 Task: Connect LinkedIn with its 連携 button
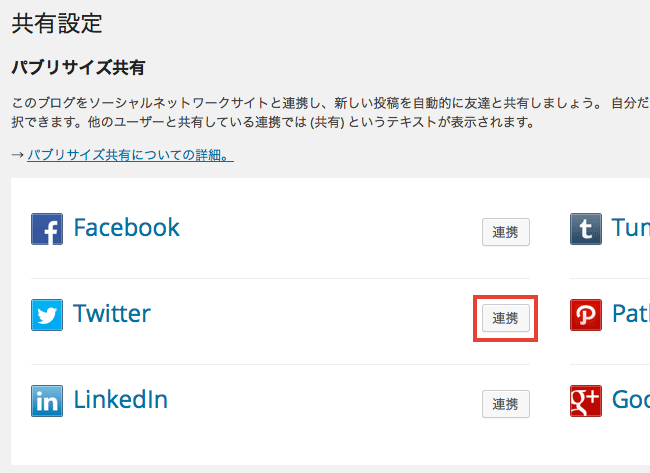pos(506,404)
